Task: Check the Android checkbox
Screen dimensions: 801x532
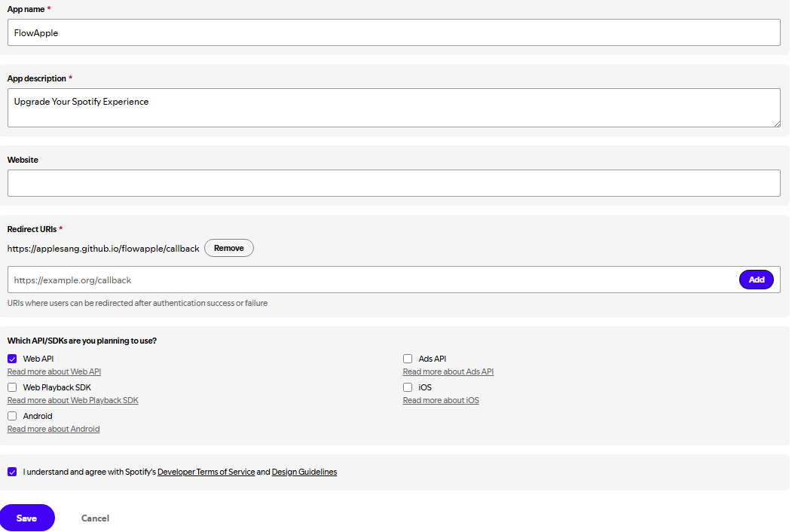Action: [x=12, y=416]
